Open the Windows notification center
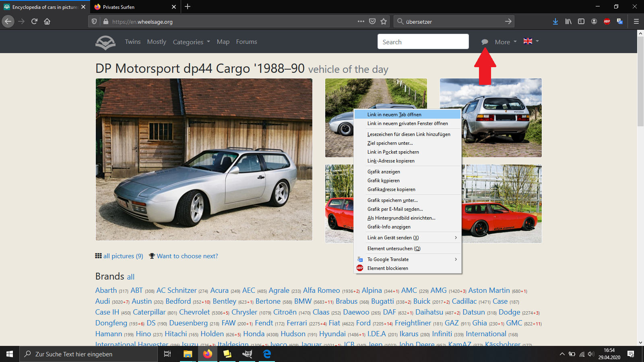The height and width of the screenshot is (362, 644). (631, 354)
